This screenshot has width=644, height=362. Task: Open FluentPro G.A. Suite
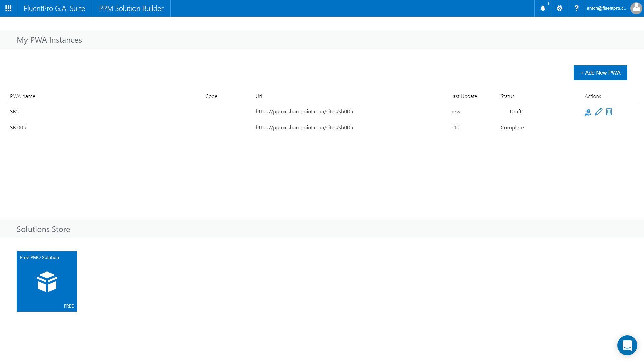(54, 8)
